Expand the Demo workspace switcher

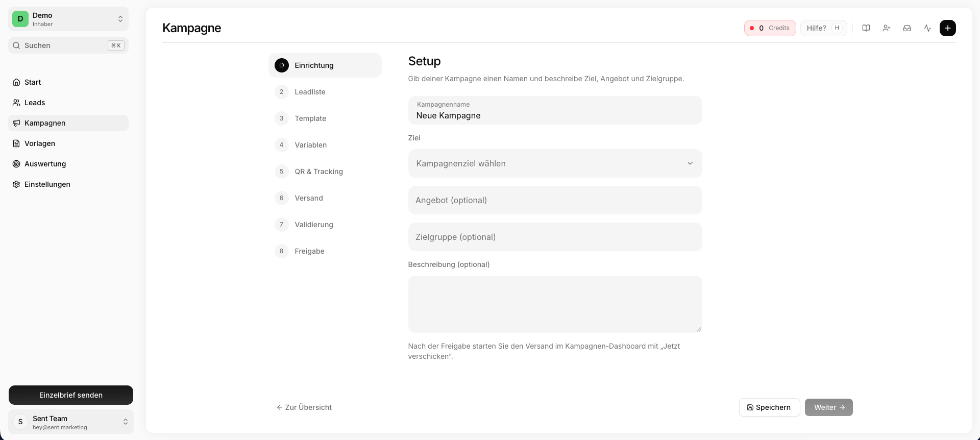(120, 19)
